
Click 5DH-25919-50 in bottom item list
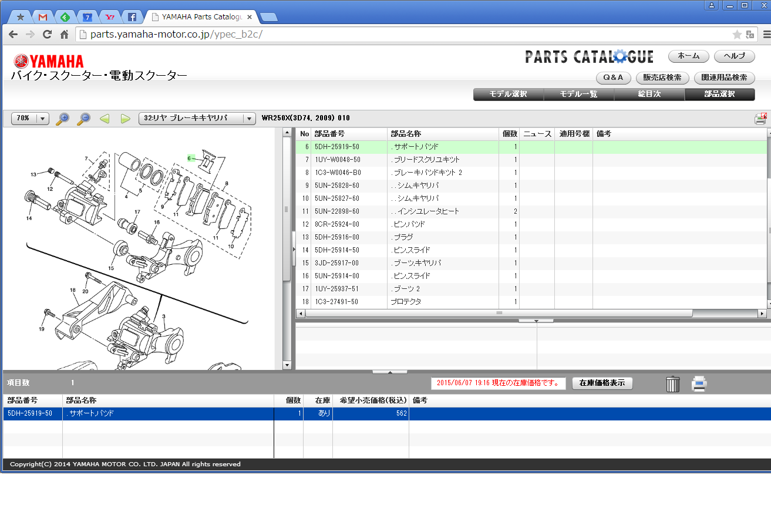(x=30, y=413)
